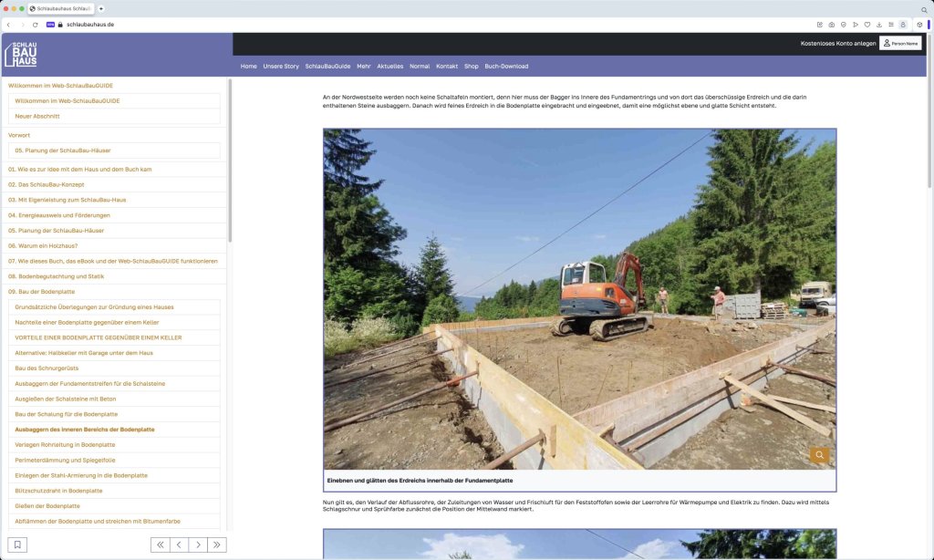Go to next page with single-right arrow
Screen dimensions: 934x560
(198, 544)
